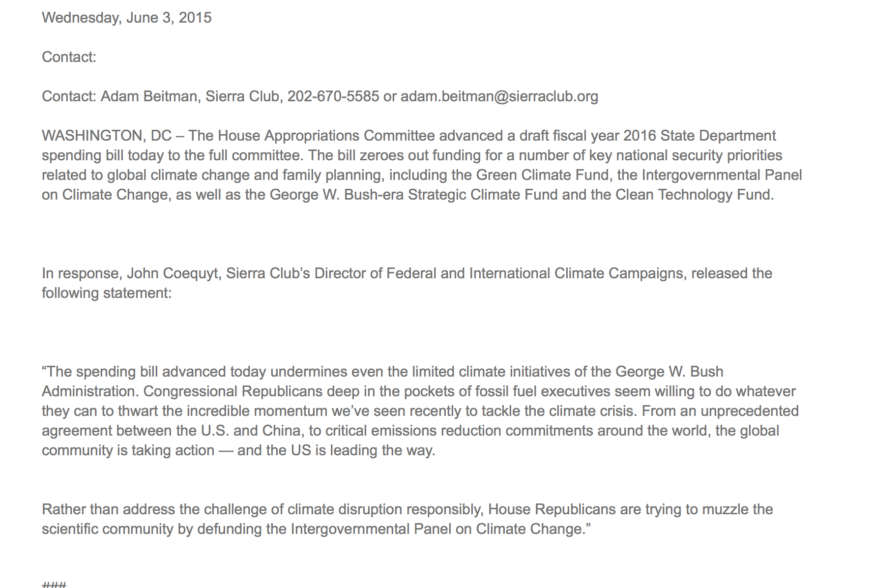874x588 pixels.
Task: Click the date Wednesday, June 3, 2015
Action: [126, 18]
